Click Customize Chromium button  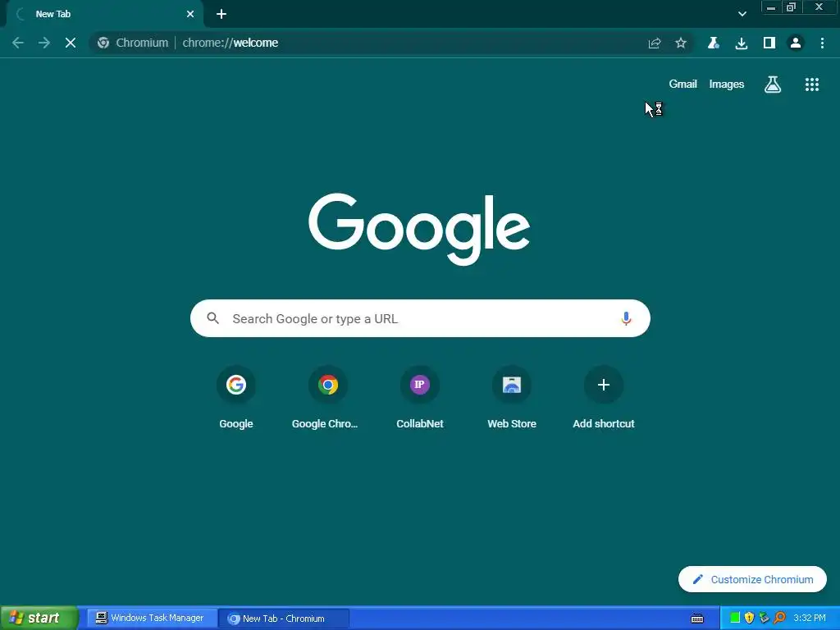752,579
